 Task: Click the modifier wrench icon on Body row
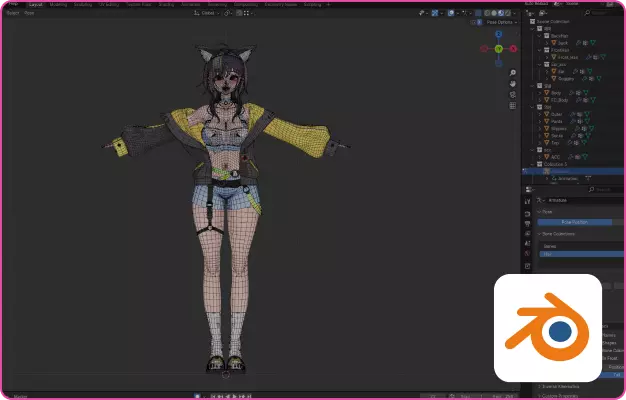pos(571,93)
